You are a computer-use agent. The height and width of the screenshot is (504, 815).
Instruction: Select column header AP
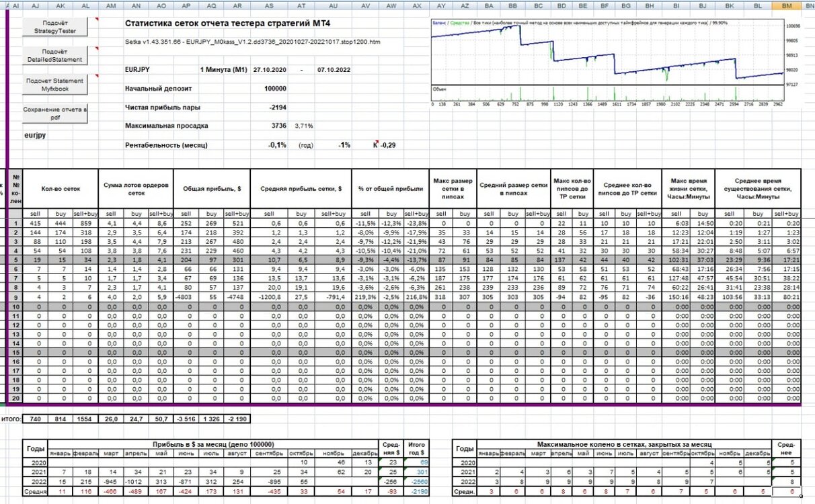(186, 5)
